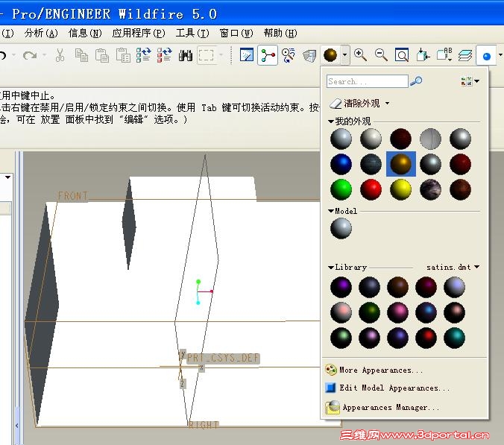
Task: Click the Redraw view icon
Action: click(x=247, y=55)
